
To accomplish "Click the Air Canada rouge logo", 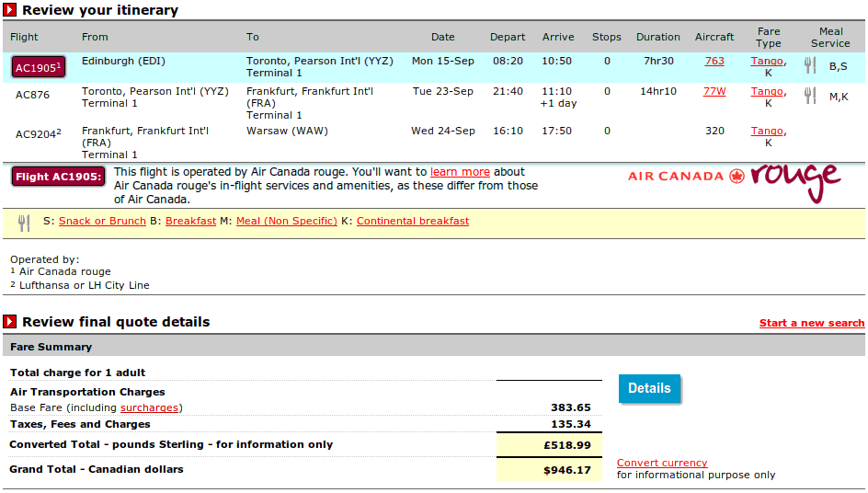I will 735,182.
